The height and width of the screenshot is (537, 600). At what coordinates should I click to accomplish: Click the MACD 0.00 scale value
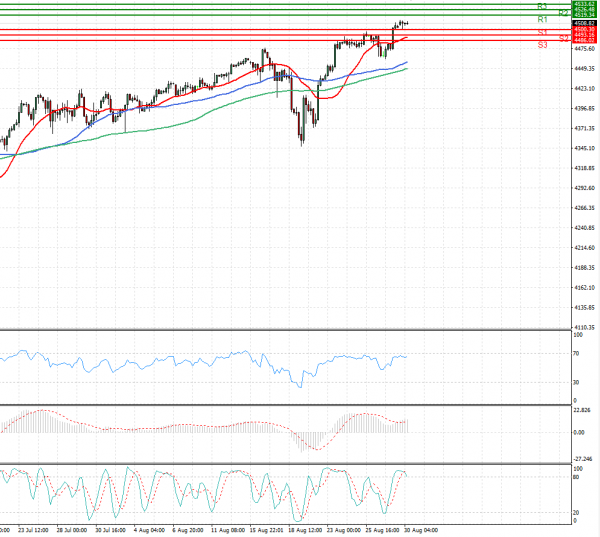(579, 433)
